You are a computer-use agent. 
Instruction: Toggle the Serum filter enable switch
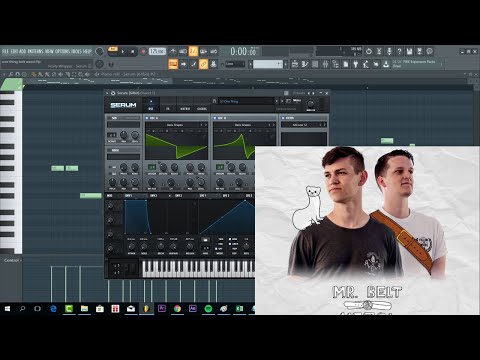click(283, 118)
